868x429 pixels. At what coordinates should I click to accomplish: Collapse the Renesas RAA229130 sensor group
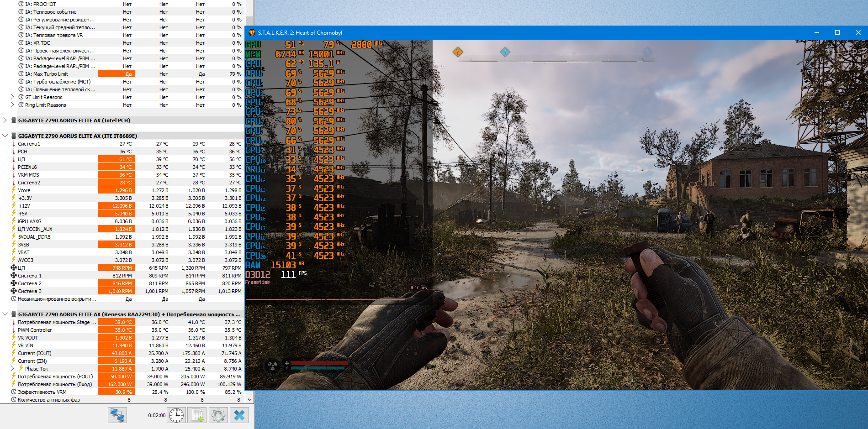pyautogui.click(x=5, y=314)
